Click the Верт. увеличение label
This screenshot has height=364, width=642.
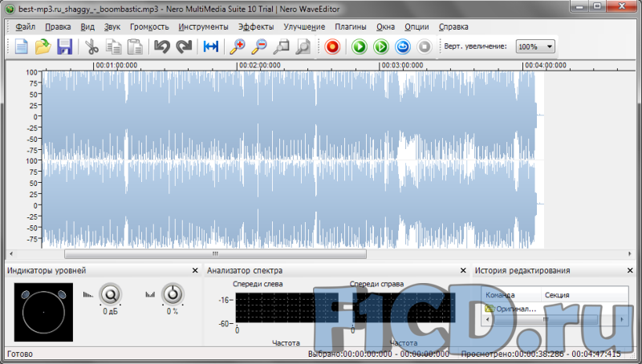[x=475, y=47]
